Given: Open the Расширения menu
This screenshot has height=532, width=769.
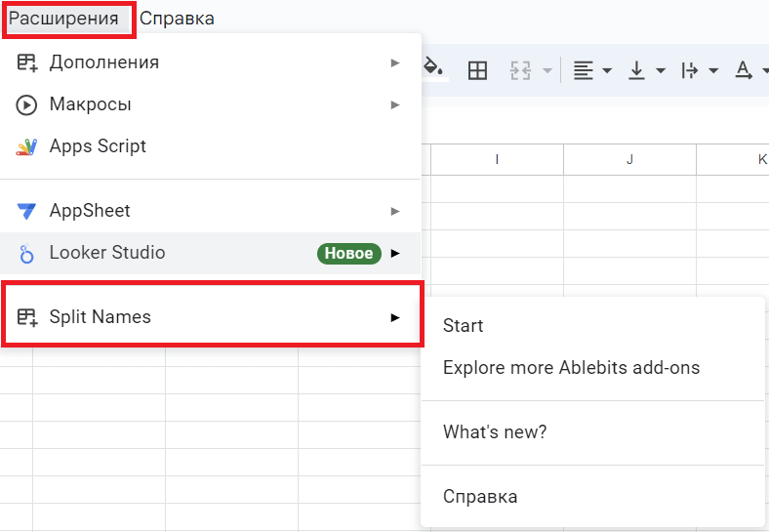Looking at the screenshot, I should pos(63,19).
